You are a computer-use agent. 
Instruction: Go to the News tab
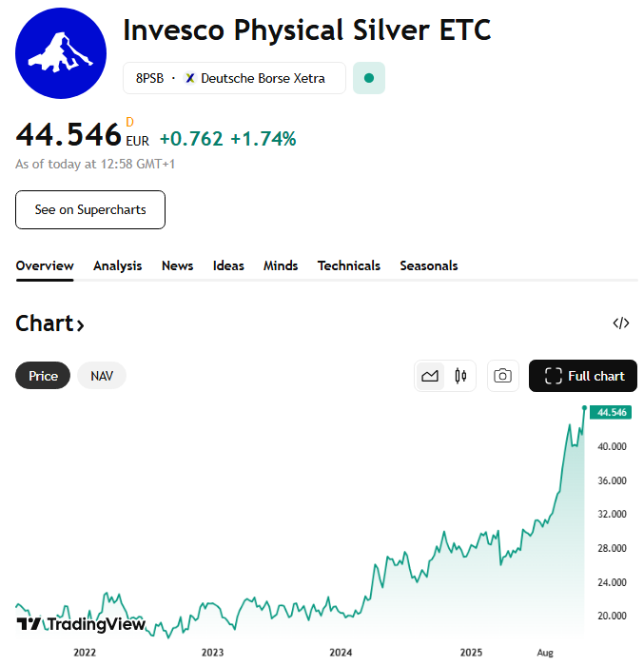pos(177,266)
